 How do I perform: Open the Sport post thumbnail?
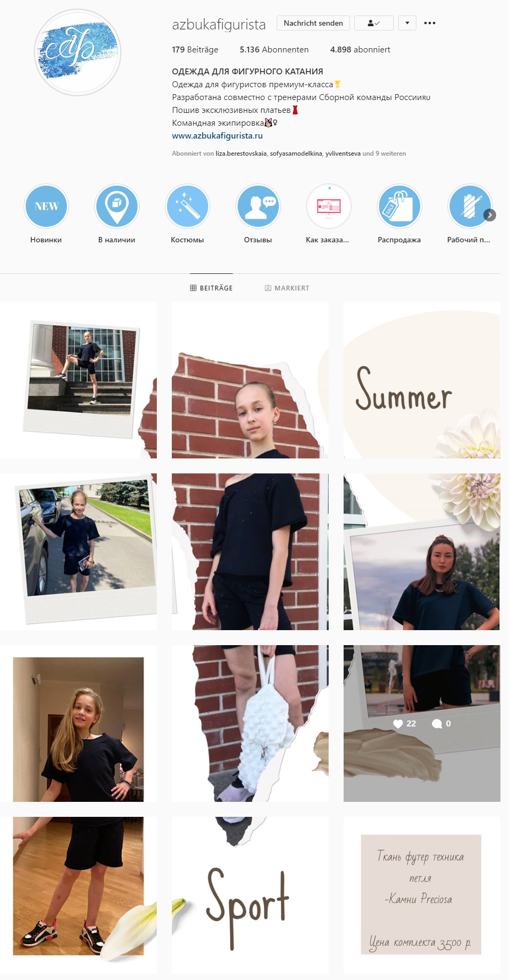click(x=250, y=895)
